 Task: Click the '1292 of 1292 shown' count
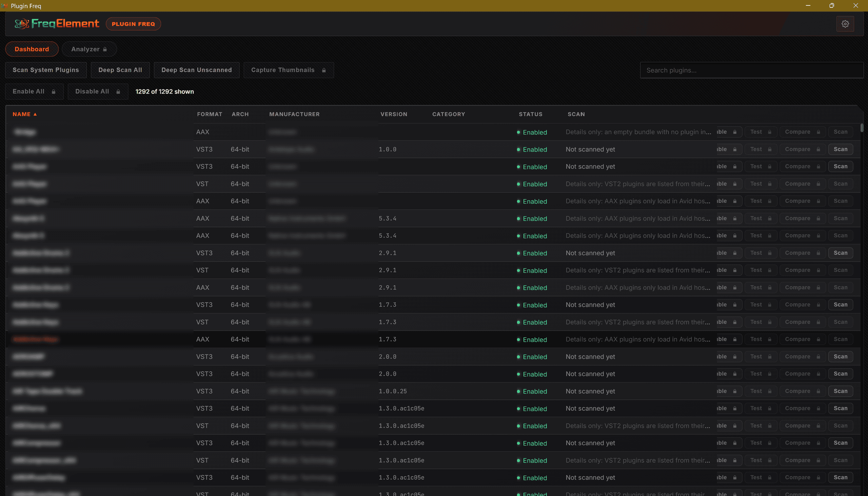165,91
